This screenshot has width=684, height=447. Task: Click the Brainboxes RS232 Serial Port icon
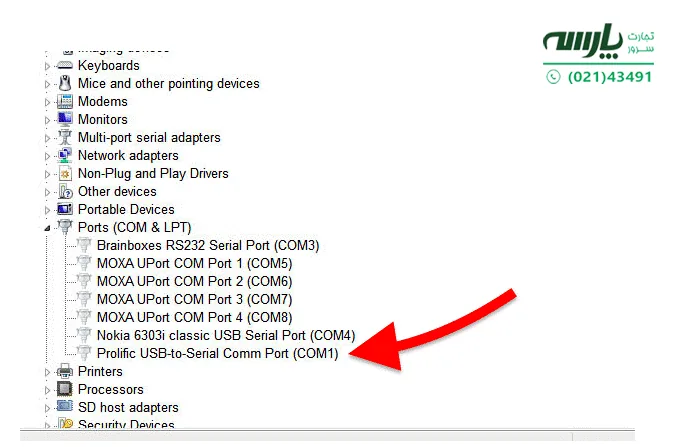[84, 245]
